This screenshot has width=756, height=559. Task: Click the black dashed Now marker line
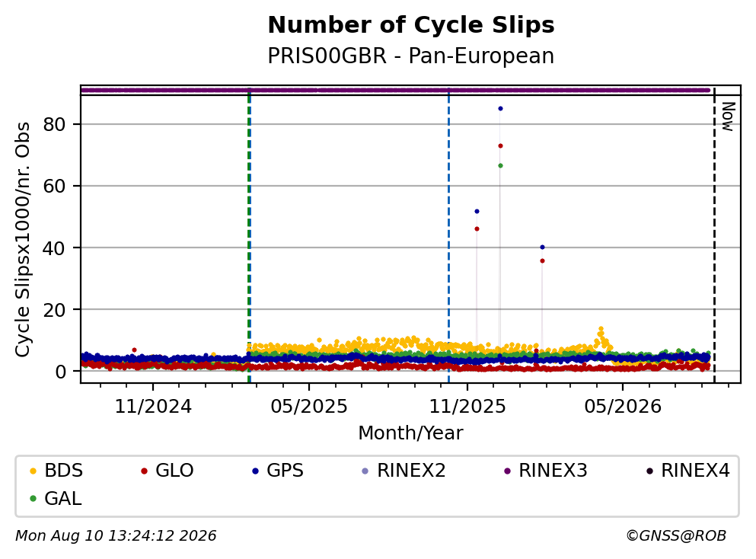714,236
